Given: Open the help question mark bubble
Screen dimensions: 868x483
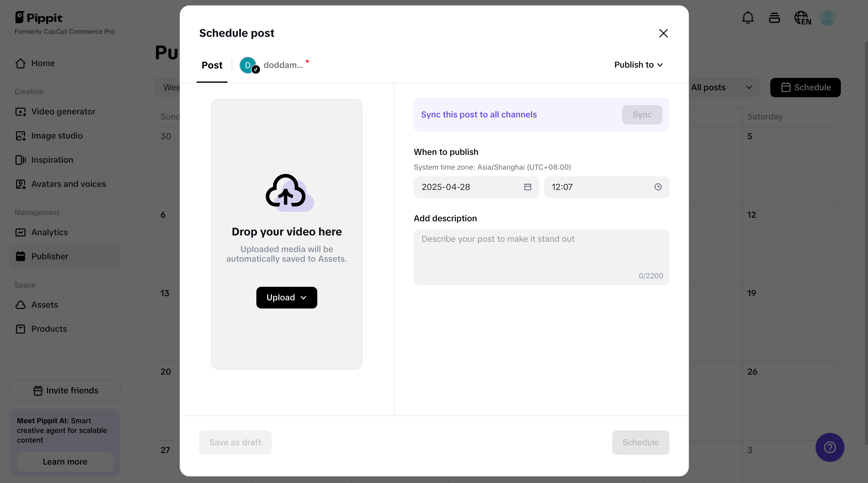Looking at the screenshot, I should (x=830, y=447).
